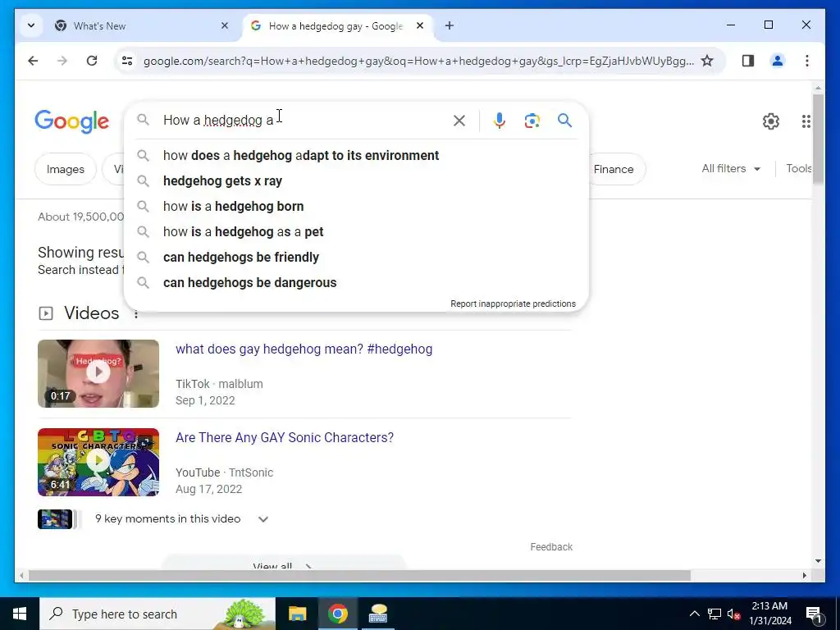Click the network tray icon
This screenshot has width=840, height=630.
click(714, 614)
